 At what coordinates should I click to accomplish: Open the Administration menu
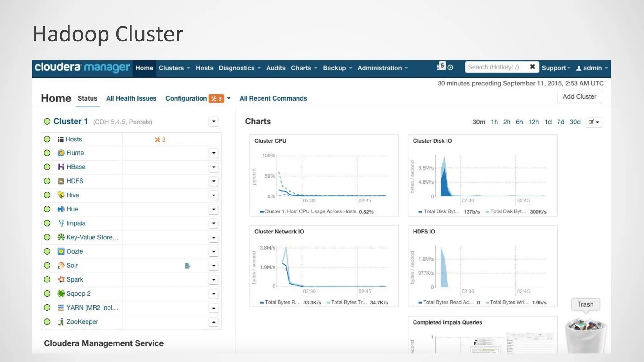[x=382, y=68]
